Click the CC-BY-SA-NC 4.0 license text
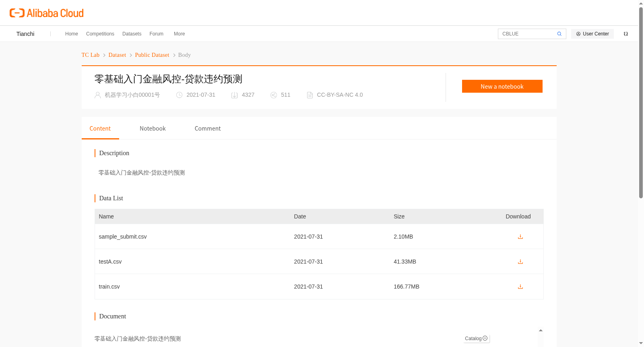Viewport: 644px width, 347px height. coord(340,95)
